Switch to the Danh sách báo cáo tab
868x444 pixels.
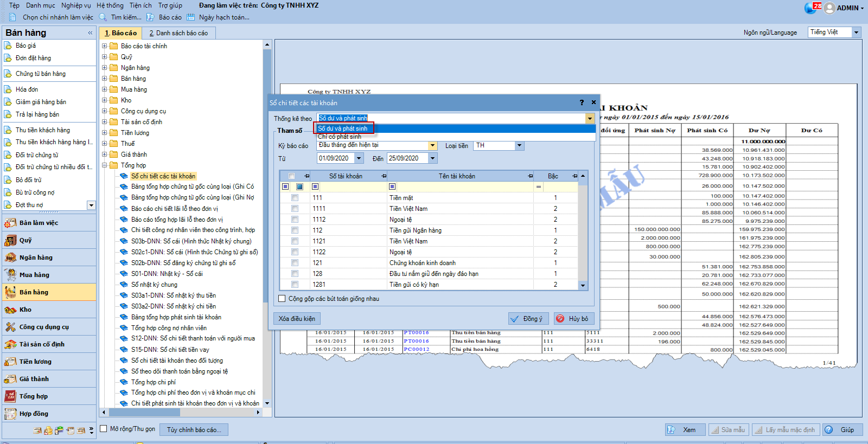178,33
